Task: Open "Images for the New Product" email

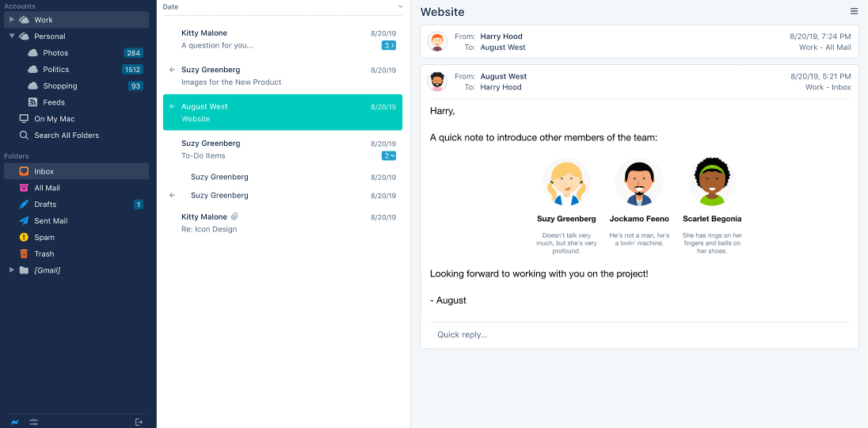Action: coord(282,76)
